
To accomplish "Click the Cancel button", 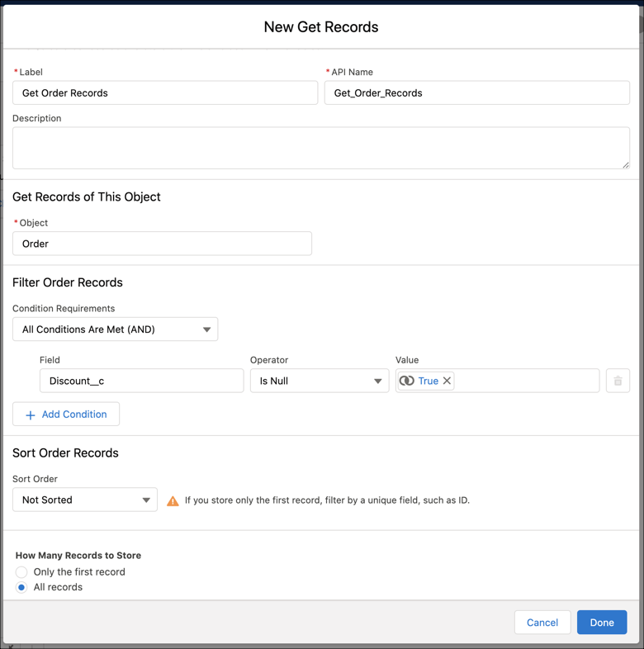I will (542, 622).
